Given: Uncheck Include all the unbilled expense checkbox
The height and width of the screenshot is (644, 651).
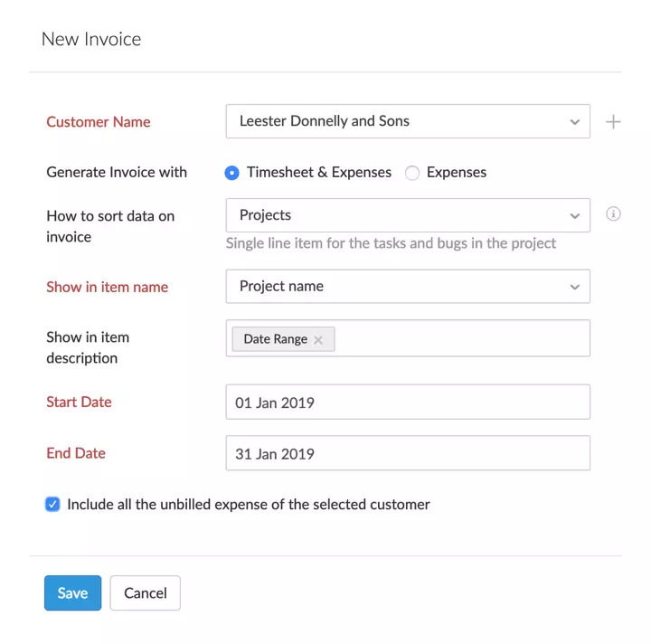Looking at the screenshot, I should click(52, 505).
